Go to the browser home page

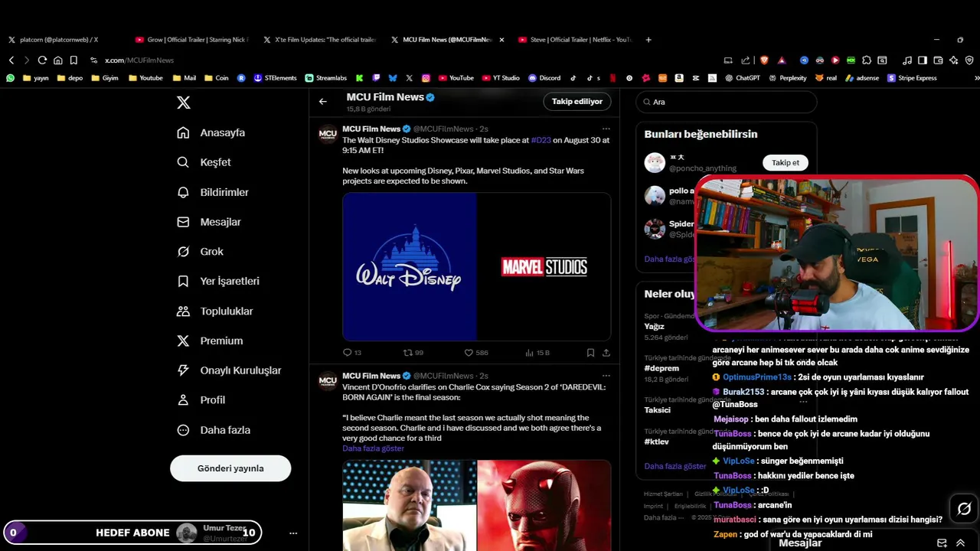(x=57, y=60)
